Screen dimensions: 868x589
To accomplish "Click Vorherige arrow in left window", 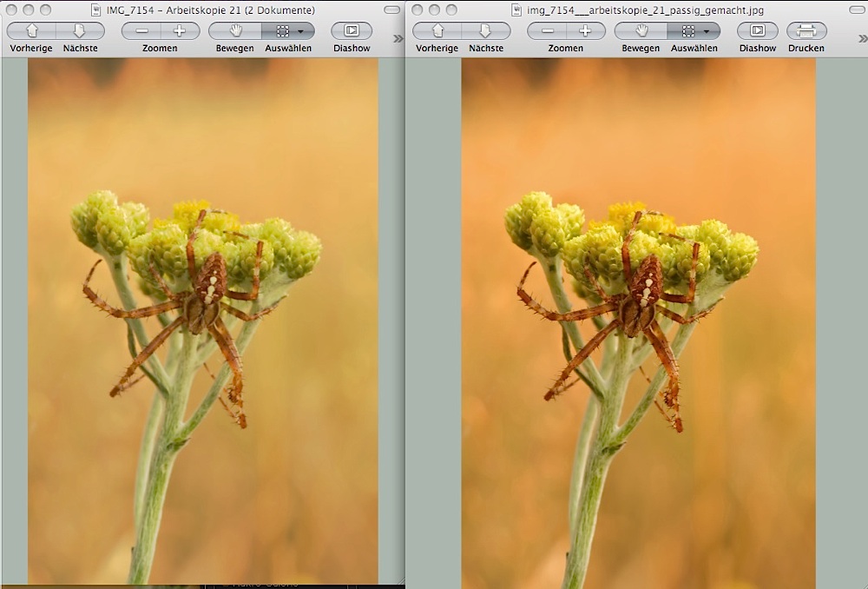I will 31,30.
